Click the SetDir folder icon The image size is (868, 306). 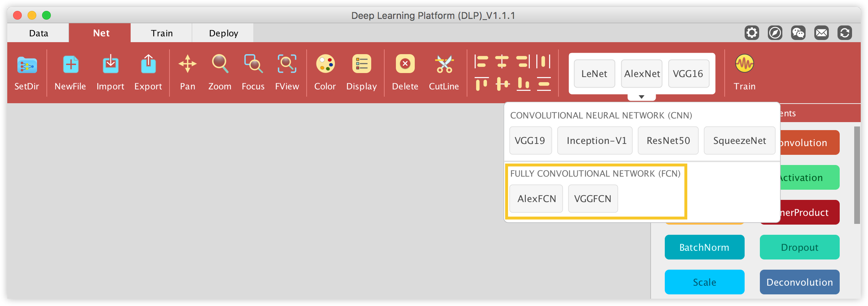pos(27,65)
